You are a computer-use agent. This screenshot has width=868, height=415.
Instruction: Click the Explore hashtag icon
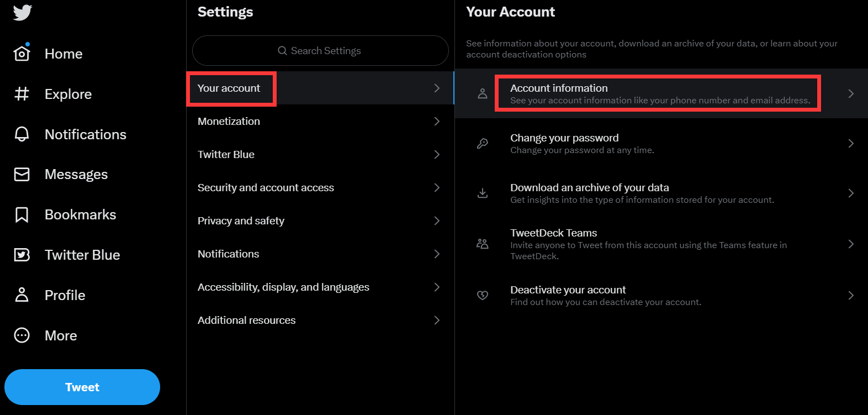(x=22, y=94)
